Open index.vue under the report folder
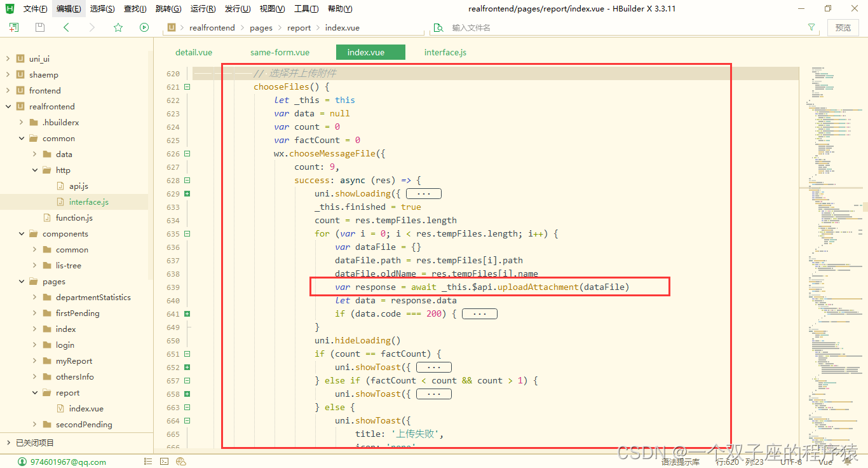The image size is (868, 468). pos(86,408)
